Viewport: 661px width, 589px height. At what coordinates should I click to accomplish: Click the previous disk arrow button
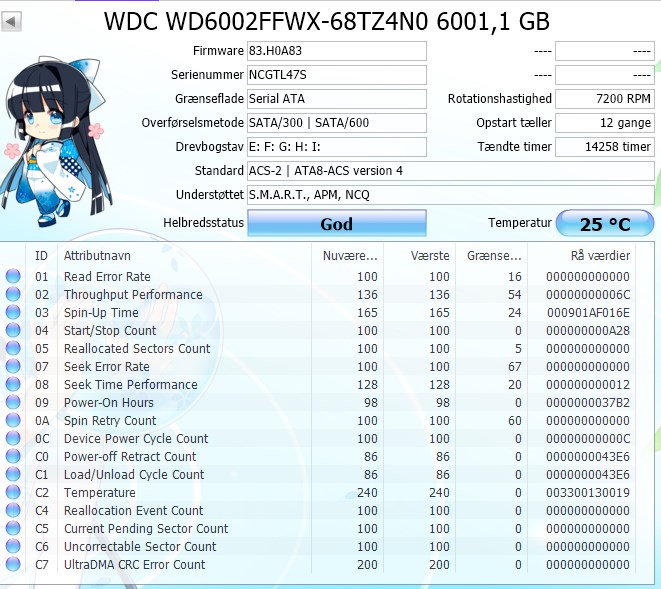11,21
